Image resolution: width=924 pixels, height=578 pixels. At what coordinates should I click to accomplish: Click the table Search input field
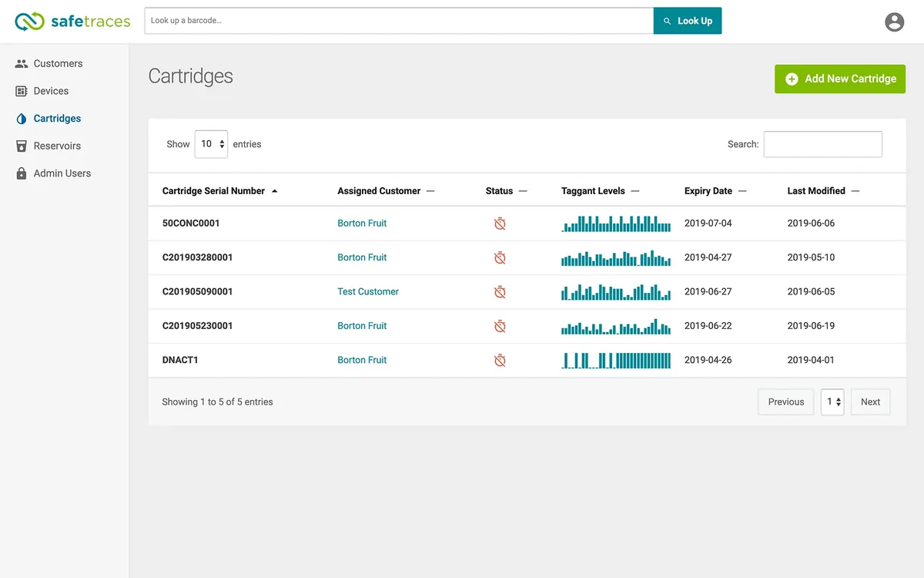pos(822,144)
